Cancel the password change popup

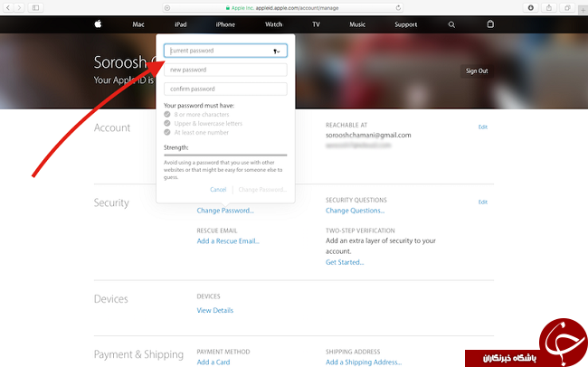218,190
